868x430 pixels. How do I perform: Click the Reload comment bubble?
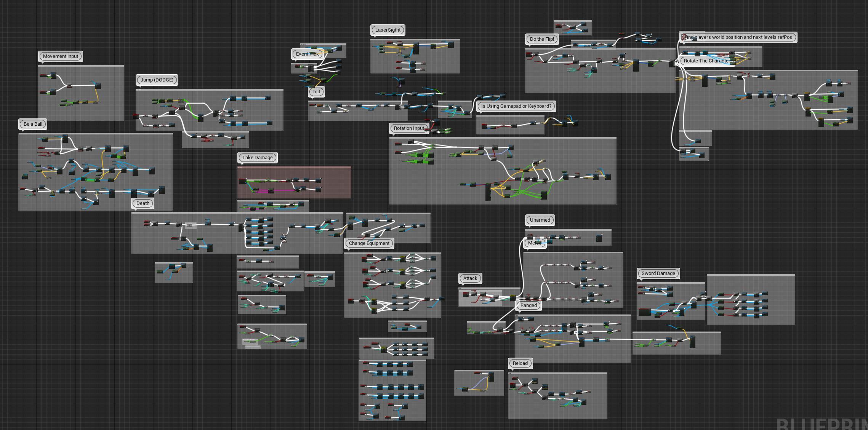click(x=520, y=363)
